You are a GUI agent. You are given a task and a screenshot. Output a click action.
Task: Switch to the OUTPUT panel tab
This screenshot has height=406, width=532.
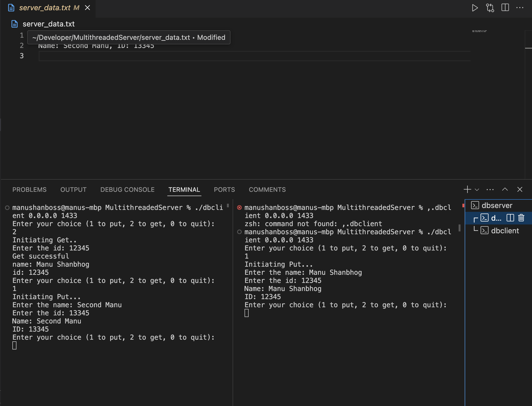[73, 190]
